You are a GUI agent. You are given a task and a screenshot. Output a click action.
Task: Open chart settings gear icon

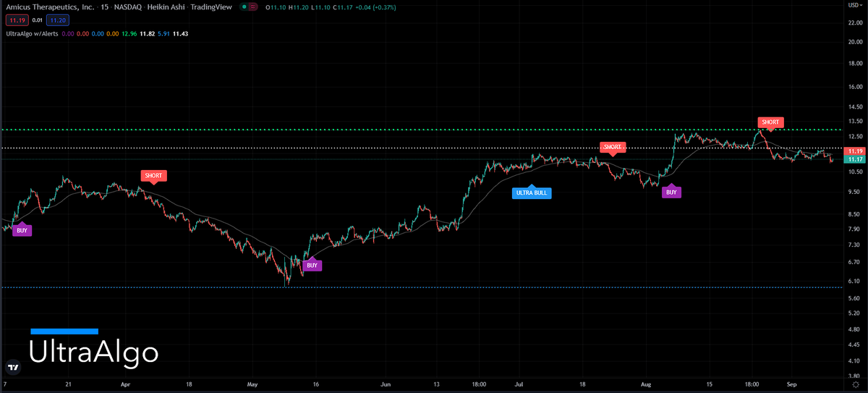pyautogui.click(x=854, y=385)
